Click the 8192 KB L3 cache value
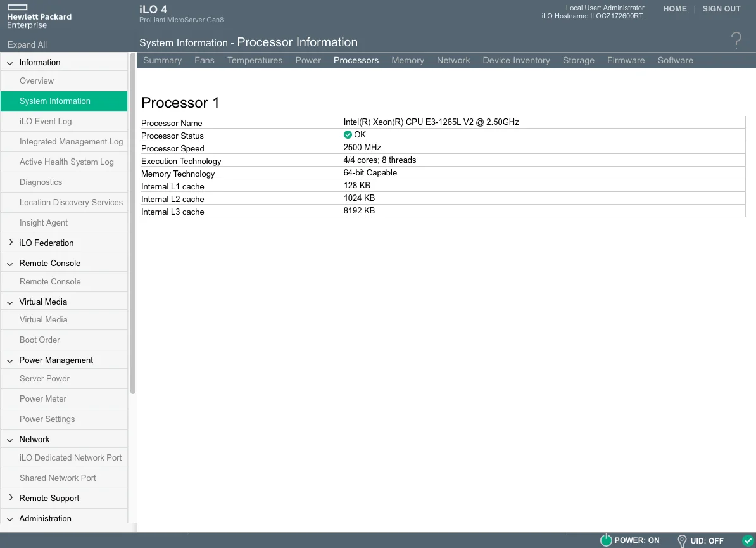756x548 pixels. (359, 211)
